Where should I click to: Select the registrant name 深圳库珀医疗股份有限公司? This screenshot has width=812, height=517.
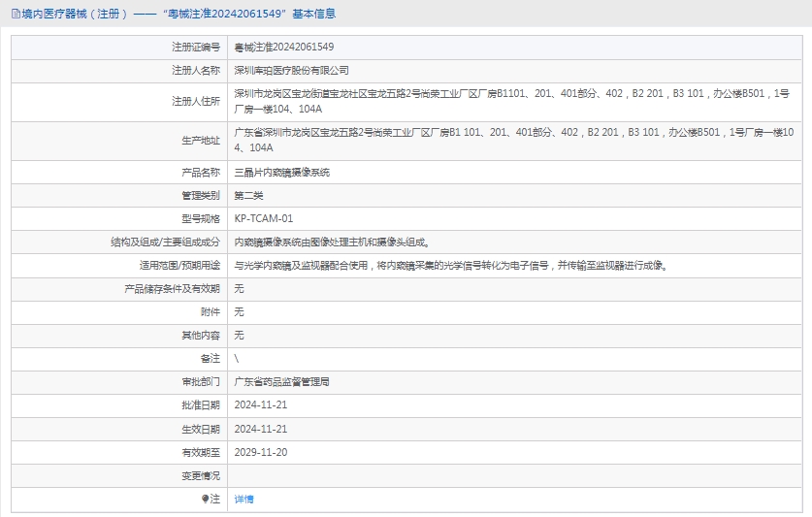pos(291,70)
